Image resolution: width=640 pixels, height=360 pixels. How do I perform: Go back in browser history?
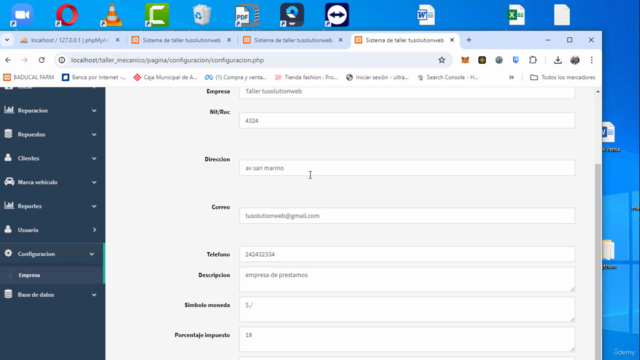[8, 60]
